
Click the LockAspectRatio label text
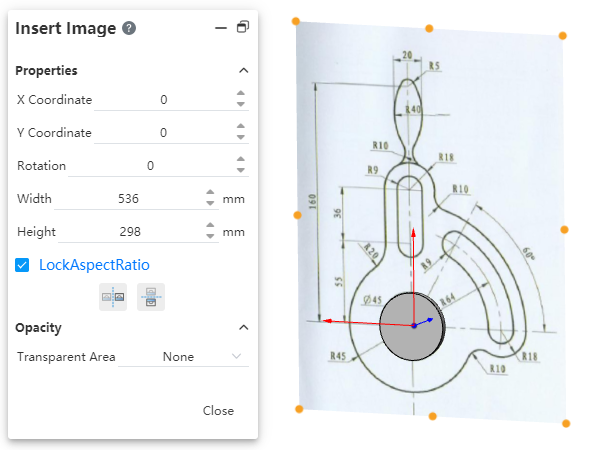click(94, 265)
